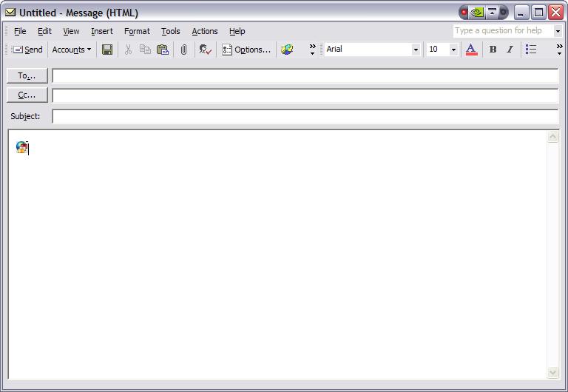Screen dimensions: 568x392
Task: Open the font size dropdown arrow
Action: click(x=453, y=50)
